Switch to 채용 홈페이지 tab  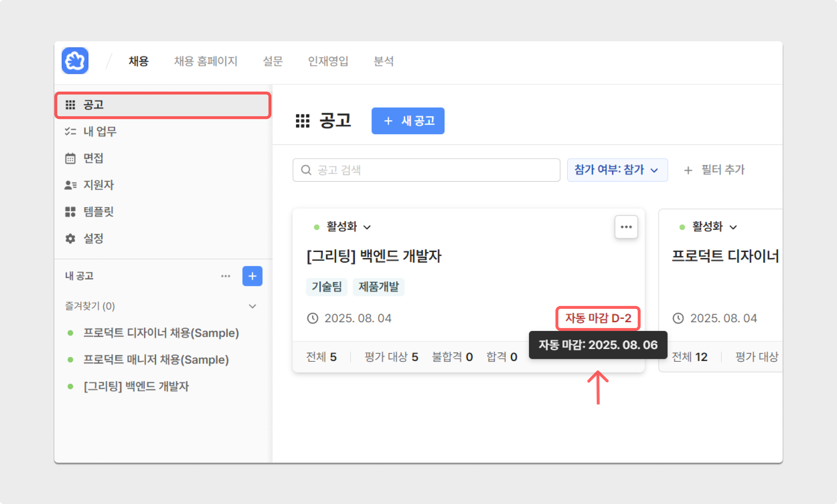coord(205,61)
